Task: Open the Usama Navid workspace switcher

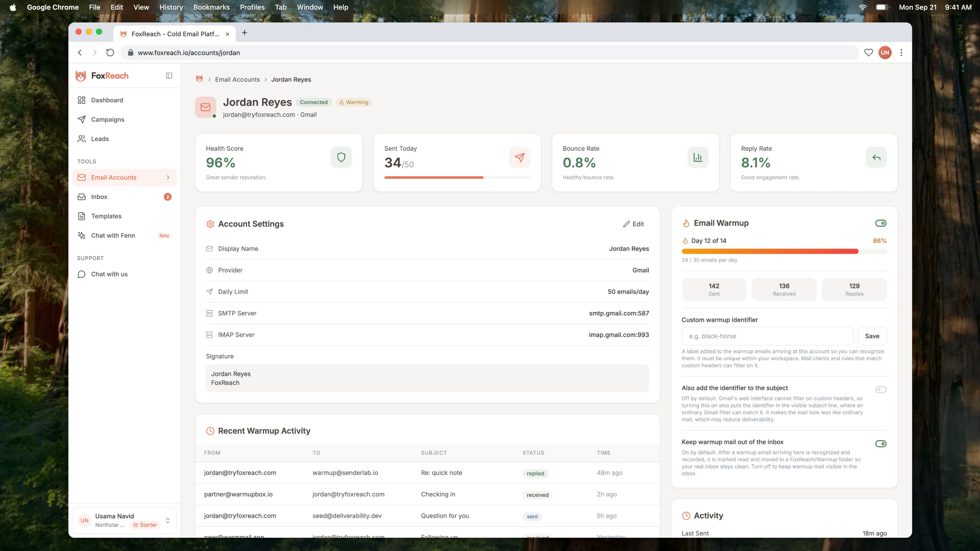Action: (125, 521)
